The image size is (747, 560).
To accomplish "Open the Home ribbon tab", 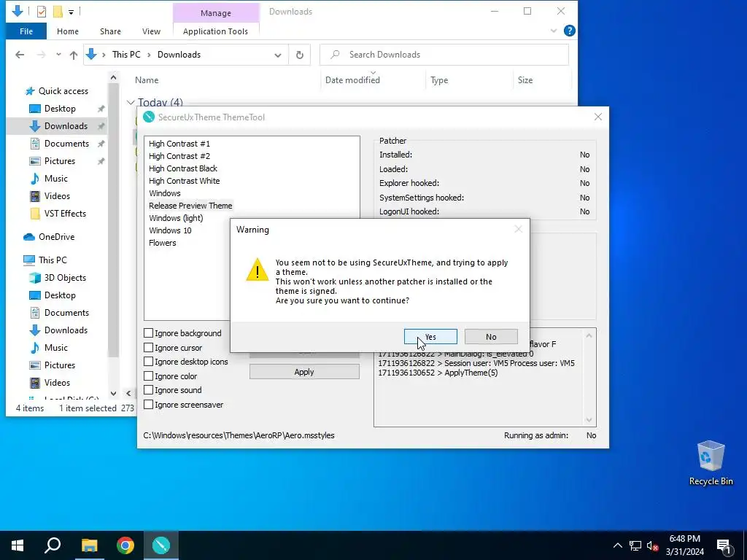I will pyautogui.click(x=68, y=31).
